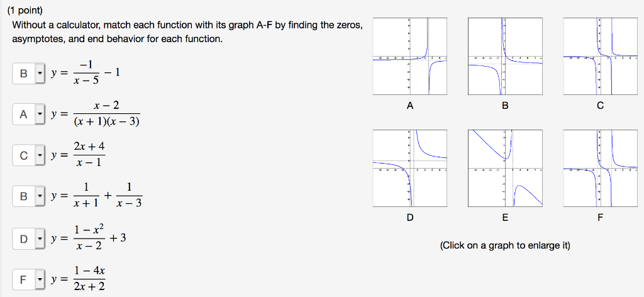The image size is (644, 297).
Task: Enlarge graph D thumbnail
Action: coord(410,168)
